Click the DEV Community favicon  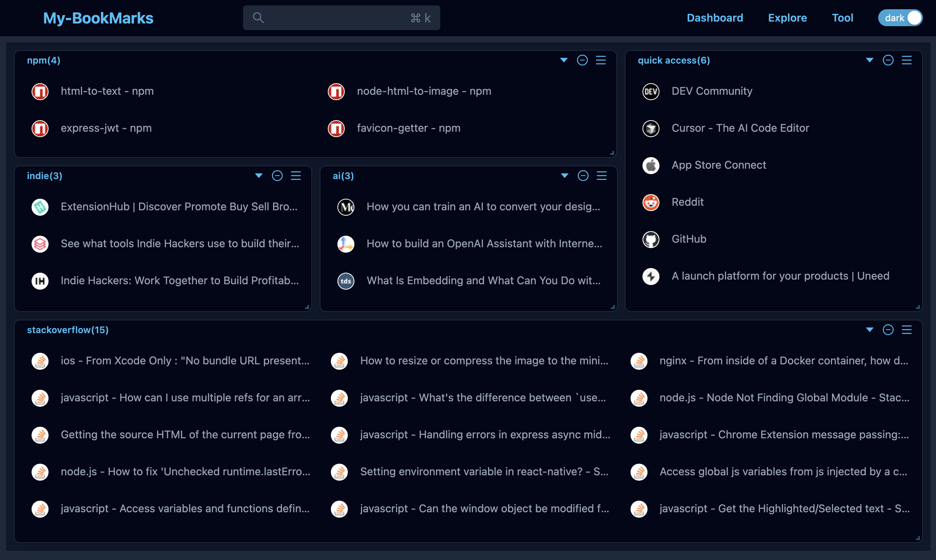click(x=651, y=91)
